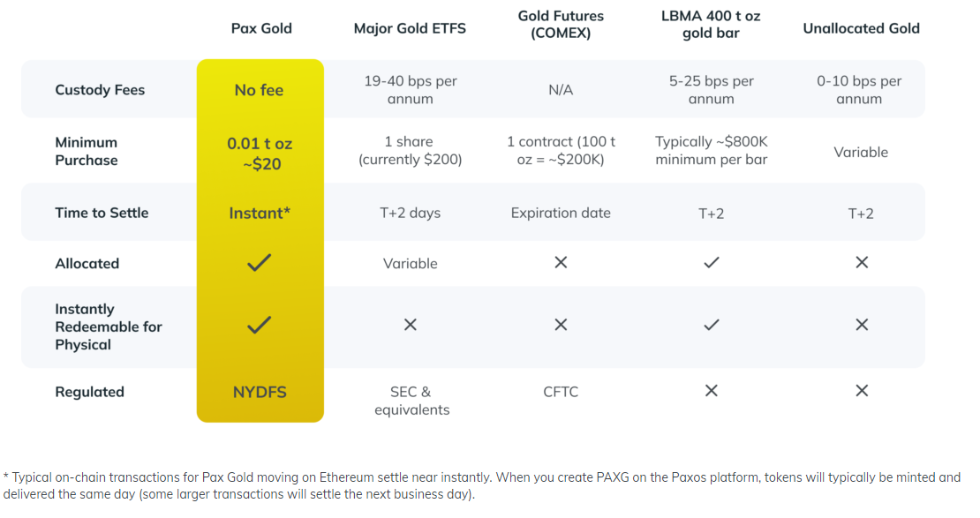Click Unallocated Gold Regulated X mark

click(862, 391)
